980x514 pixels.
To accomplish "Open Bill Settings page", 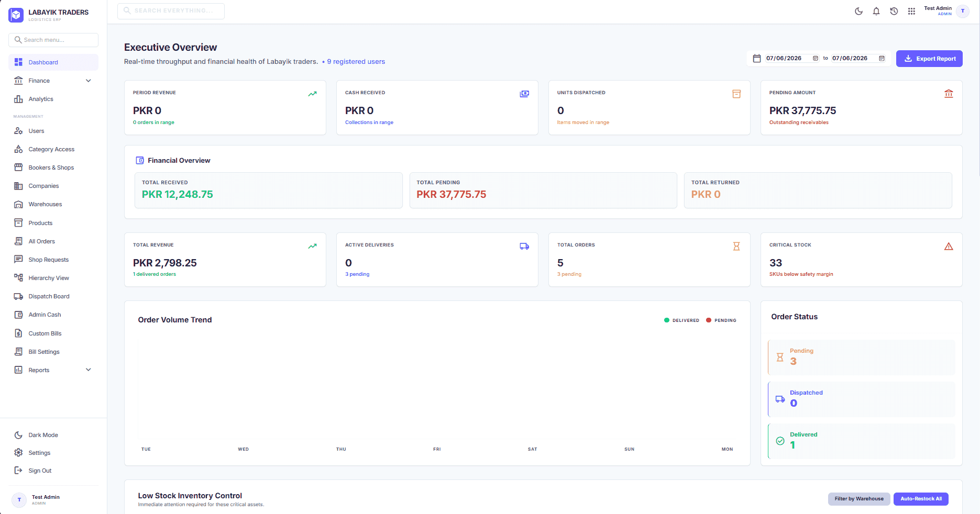I will tap(53, 352).
